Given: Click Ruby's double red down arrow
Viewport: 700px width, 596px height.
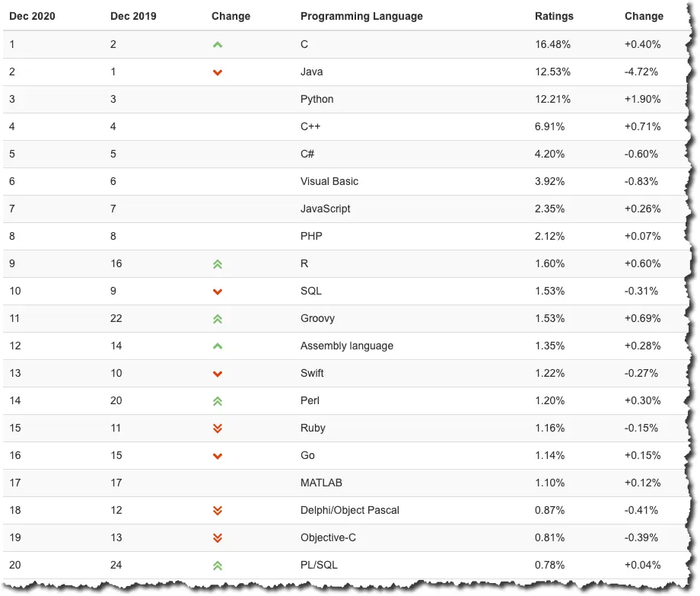Looking at the screenshot, I should 218,429.
